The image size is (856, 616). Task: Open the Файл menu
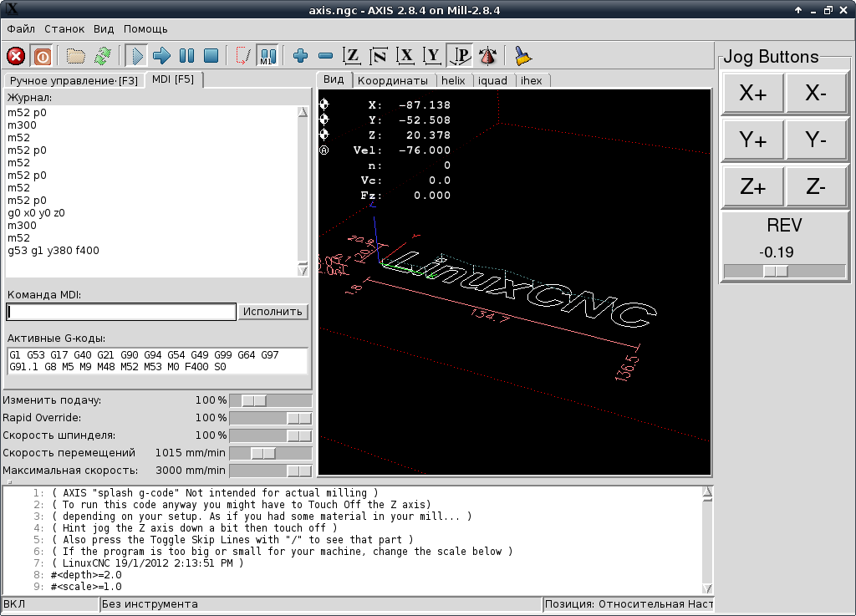[21, 28]
